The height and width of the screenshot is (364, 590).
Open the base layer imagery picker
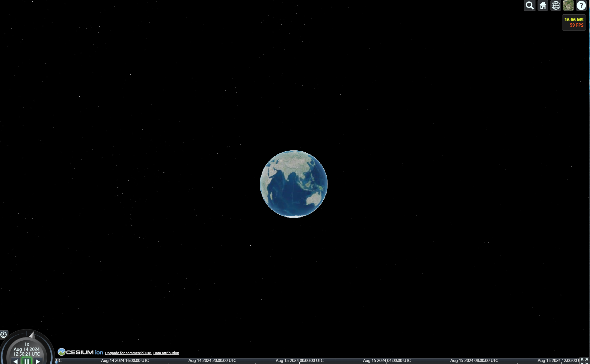pyautogui.click(x=568, y=5)
